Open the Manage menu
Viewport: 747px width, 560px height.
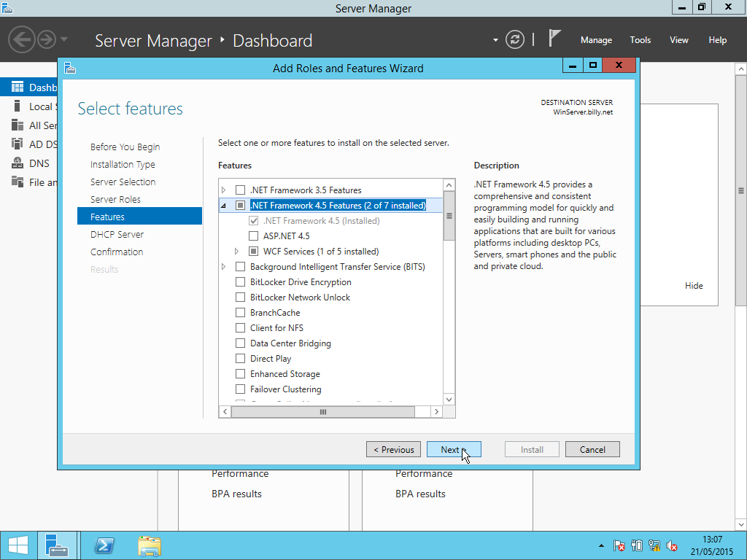click(596, 40)
